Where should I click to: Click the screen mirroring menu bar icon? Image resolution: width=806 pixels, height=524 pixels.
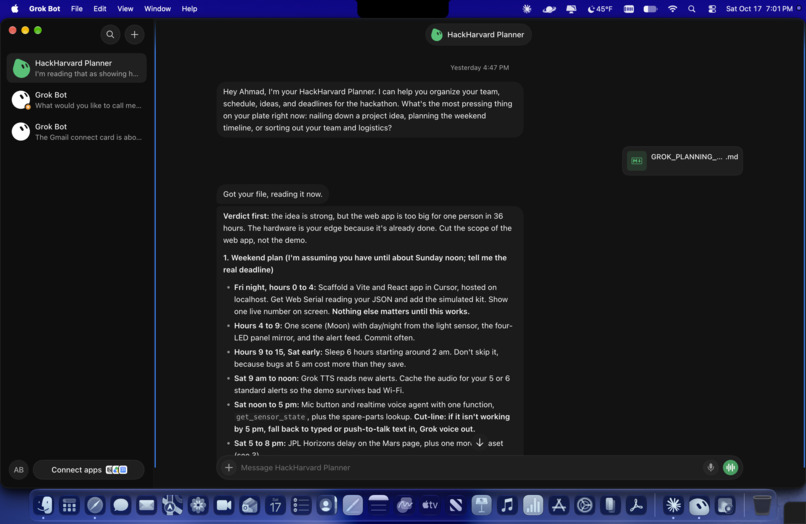571,9
